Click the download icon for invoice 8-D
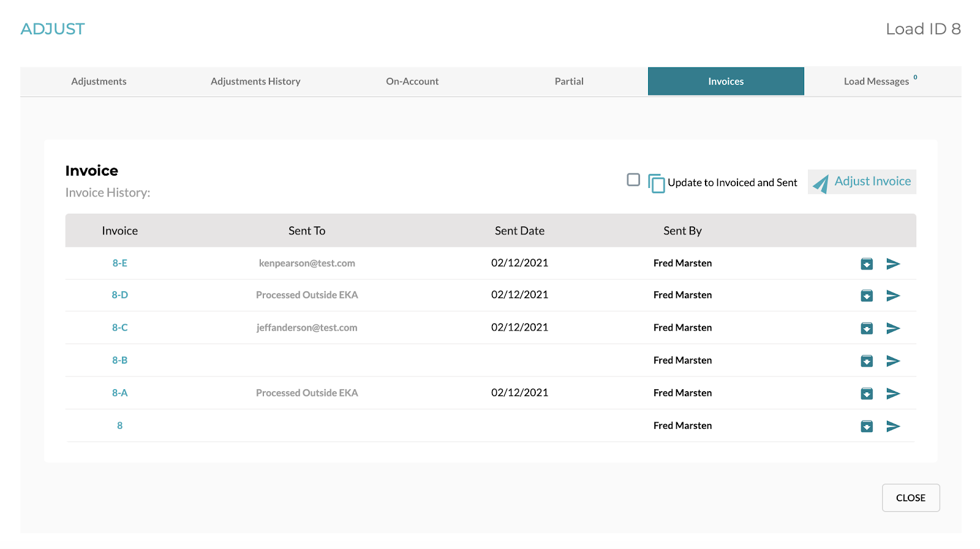Screen dimensions: 980x549 coord(867,296)
